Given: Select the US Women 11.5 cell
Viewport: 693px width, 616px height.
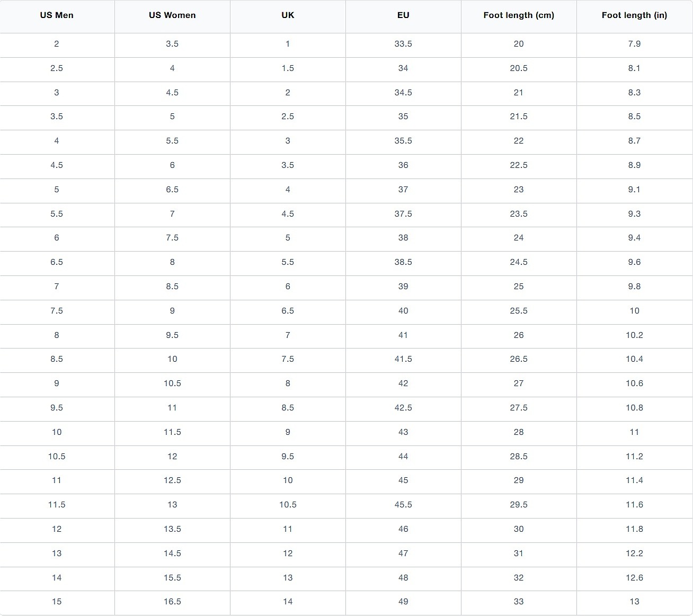Looking at the screenshot, I should tap(172, 432).
